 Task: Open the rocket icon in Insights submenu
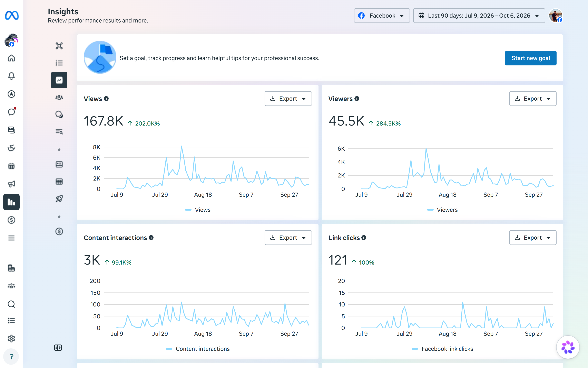59,199
